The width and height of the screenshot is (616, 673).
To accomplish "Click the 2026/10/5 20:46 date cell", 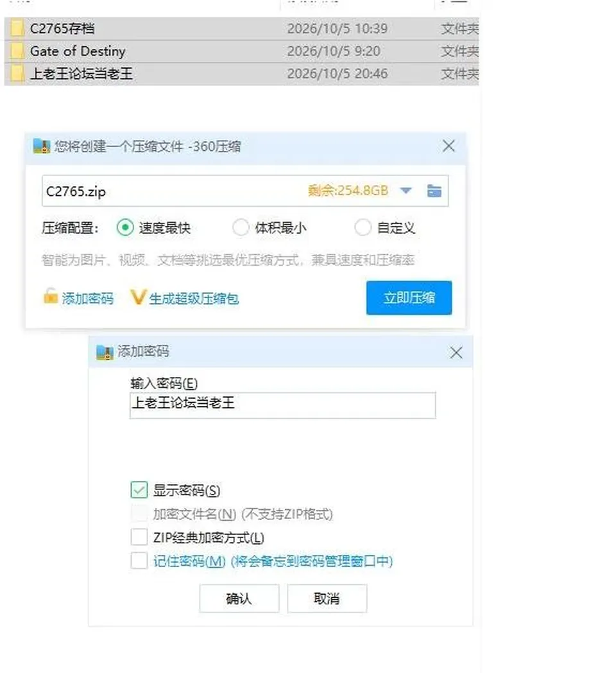I will tap(337, 73).
